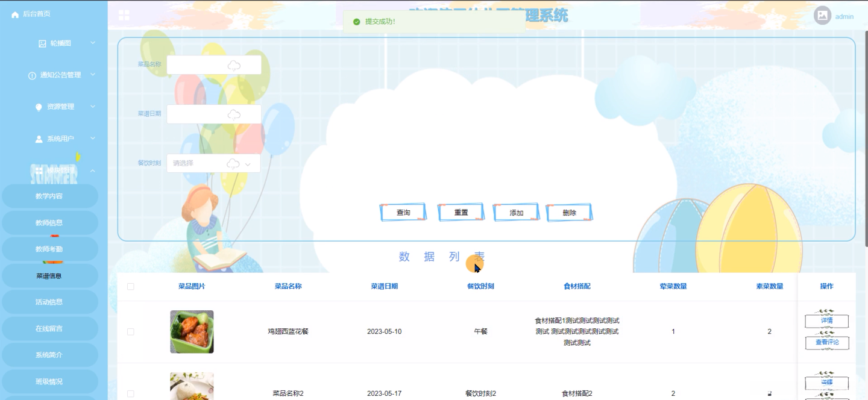Viewport: 868px width, 400px height.
Task: Open 在线留言 menu item
Action: [x=49, y=329]
